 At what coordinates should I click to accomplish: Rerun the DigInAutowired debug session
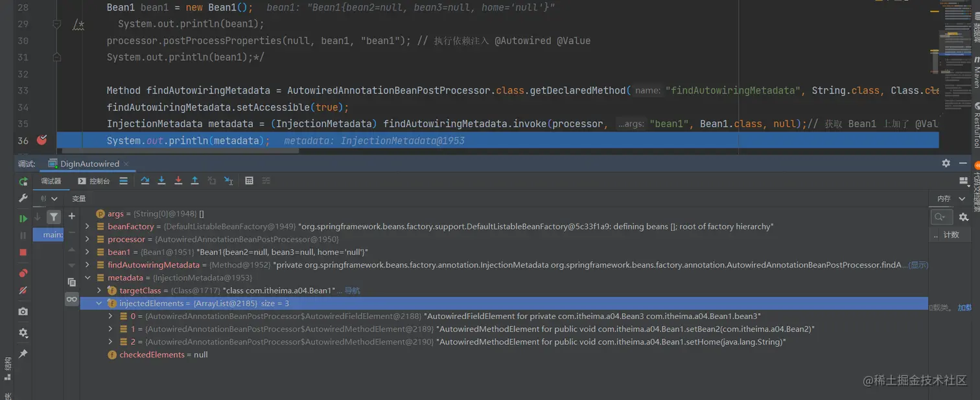(x=23, y=182)
